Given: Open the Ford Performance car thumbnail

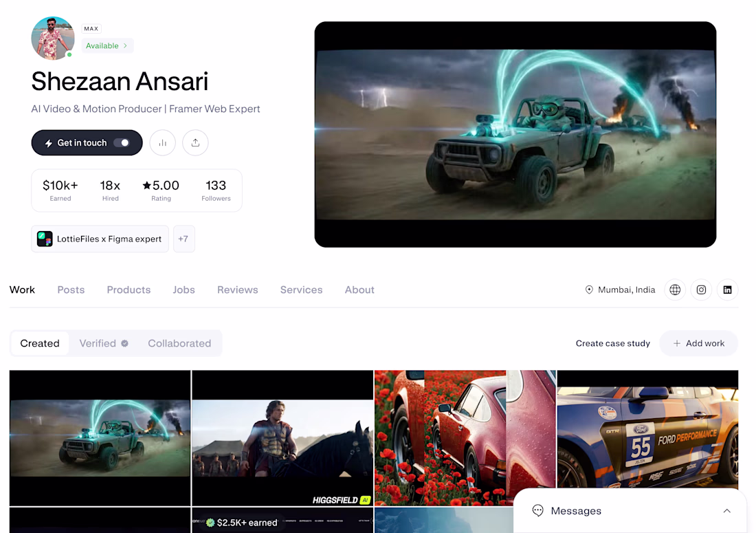Looking at the screenshot, I should [647, 429].
